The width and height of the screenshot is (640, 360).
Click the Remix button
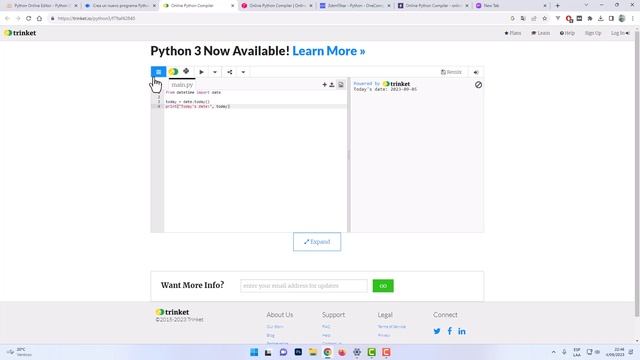point(451,72)
